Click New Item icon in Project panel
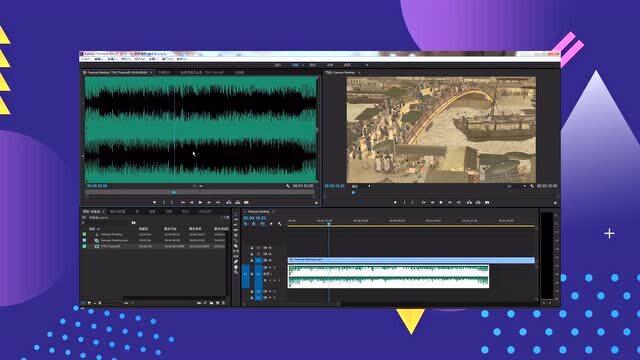Image resolution: width=640 pixels, height=360 pixels. pyautogui.click(x=218, y=303)
